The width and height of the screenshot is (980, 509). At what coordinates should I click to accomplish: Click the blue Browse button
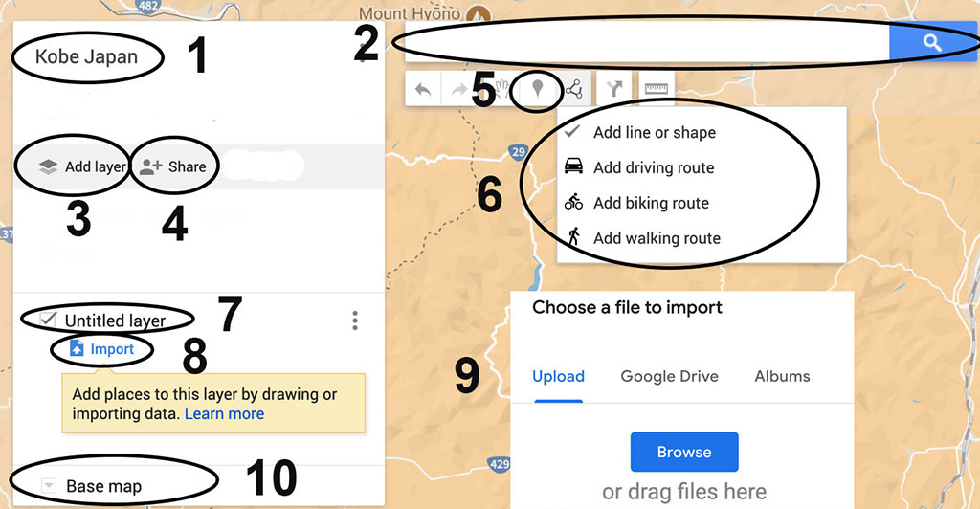pyautogui.click(x=684, y=452)
